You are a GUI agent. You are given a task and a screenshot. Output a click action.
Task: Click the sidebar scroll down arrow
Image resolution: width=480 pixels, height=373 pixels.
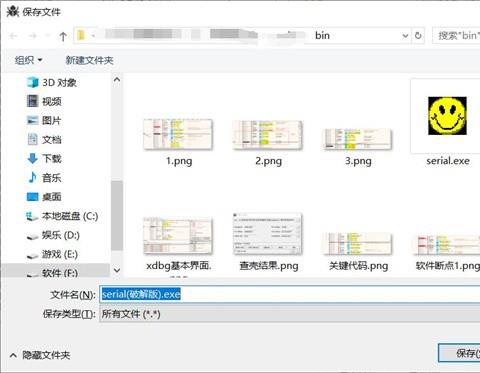pos(117,270)
